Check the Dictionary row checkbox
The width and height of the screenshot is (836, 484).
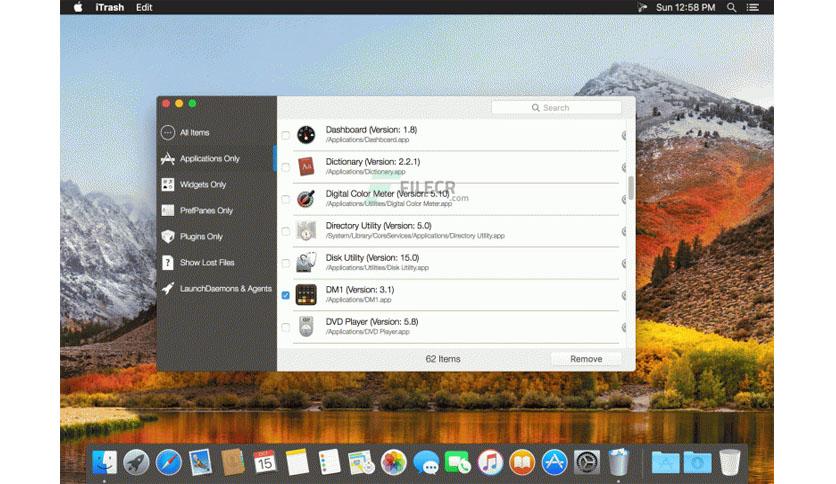pos(286,167)
